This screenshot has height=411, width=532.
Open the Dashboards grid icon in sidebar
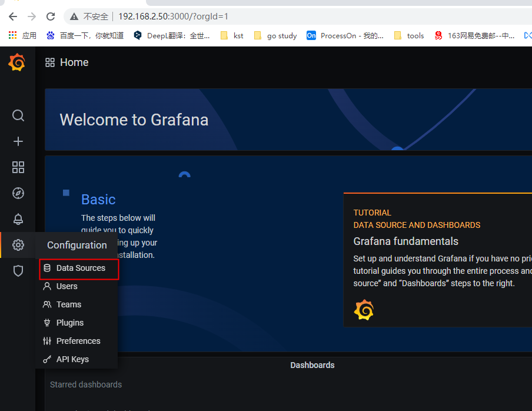18,167
